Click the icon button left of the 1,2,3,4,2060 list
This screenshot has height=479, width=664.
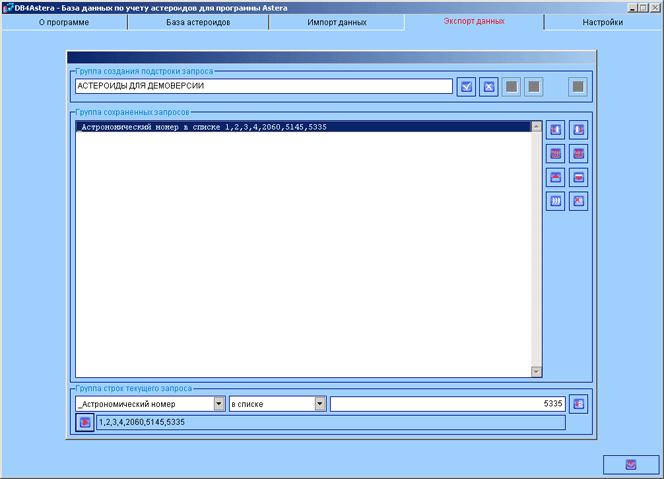(85, 423)
